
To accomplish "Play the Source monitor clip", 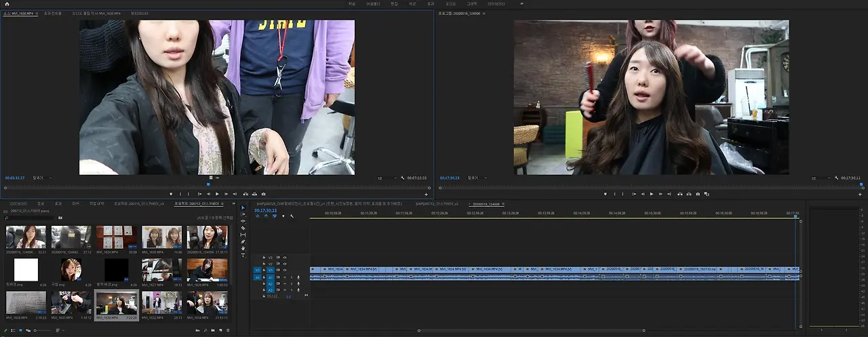I will pos(217,194).
